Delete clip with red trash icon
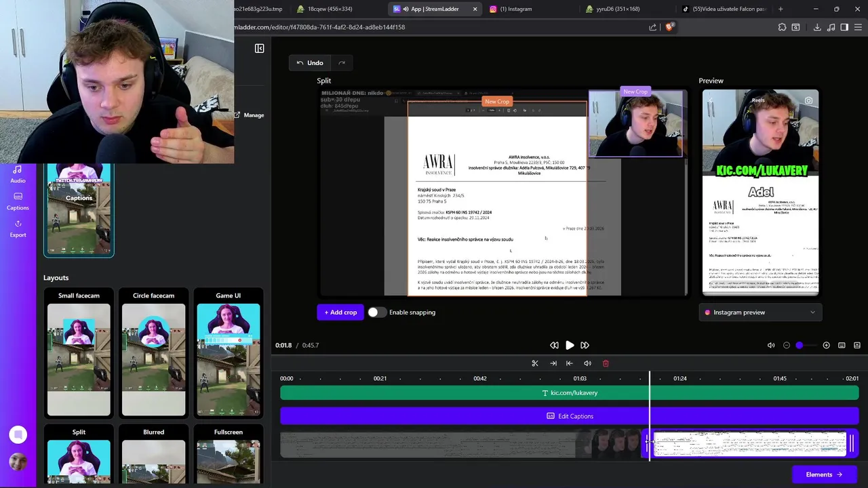Screen dimensions: 868x488 coord(606,363)
